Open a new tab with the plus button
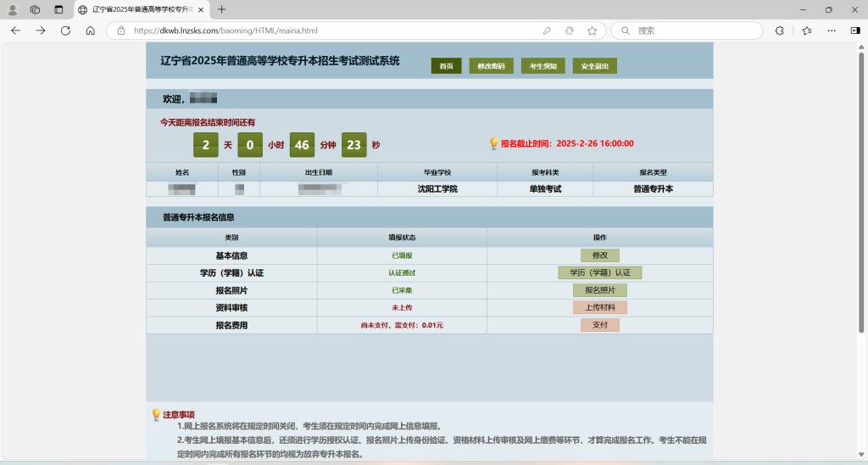 [x=222, y=9]
